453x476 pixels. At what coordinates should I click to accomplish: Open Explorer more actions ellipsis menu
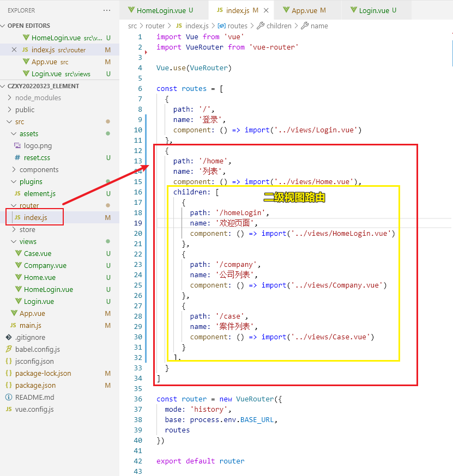tap(107, 10)
